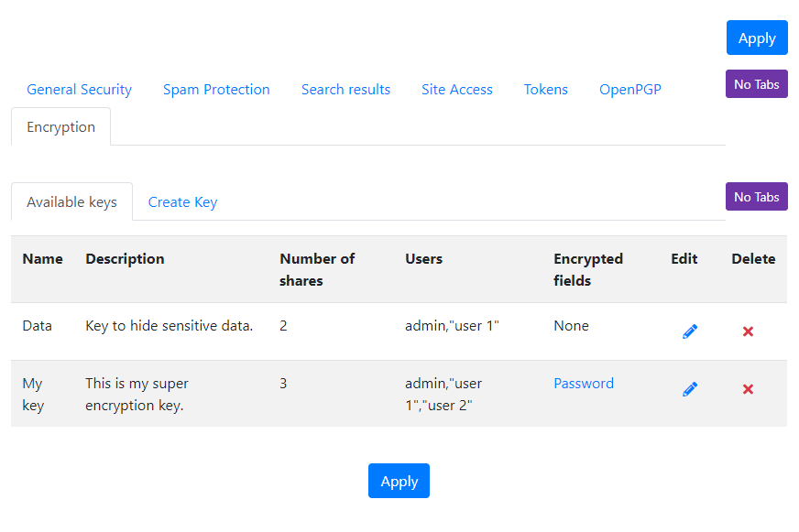Screen dimensions: 799x532
Task: Open the General Security tab
Action: [x=79, y=90]
